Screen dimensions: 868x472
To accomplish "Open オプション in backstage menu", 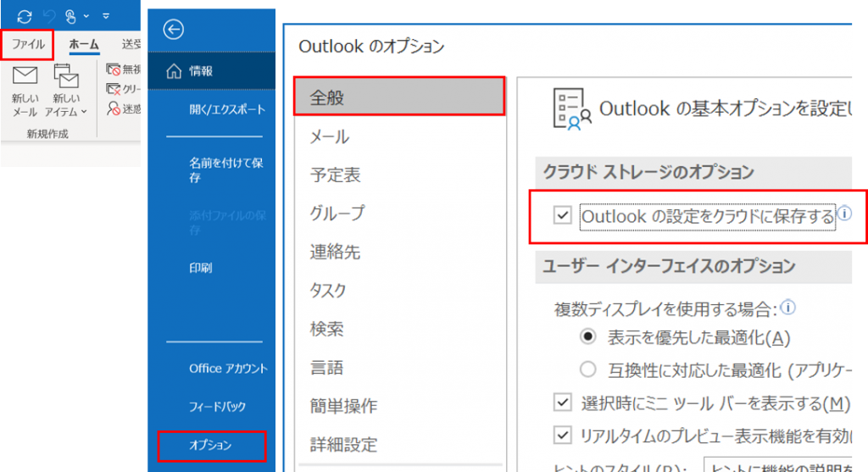I will click(212, 446).
